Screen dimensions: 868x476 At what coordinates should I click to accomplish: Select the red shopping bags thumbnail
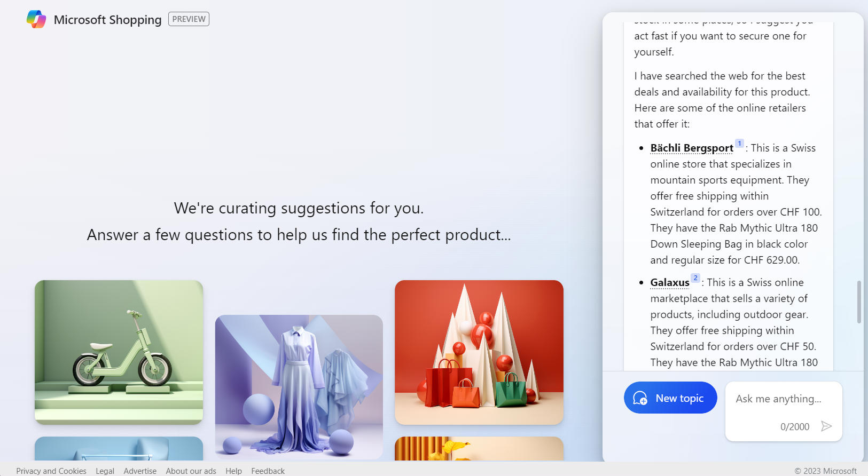pyautogui.click(x=479, y=352)
